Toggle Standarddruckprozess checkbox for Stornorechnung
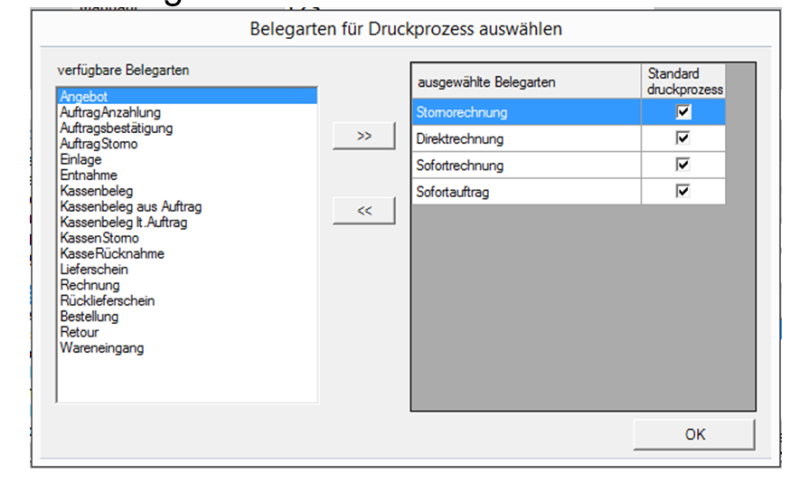The height and width of the screenshot is (484, 800). 684,113
